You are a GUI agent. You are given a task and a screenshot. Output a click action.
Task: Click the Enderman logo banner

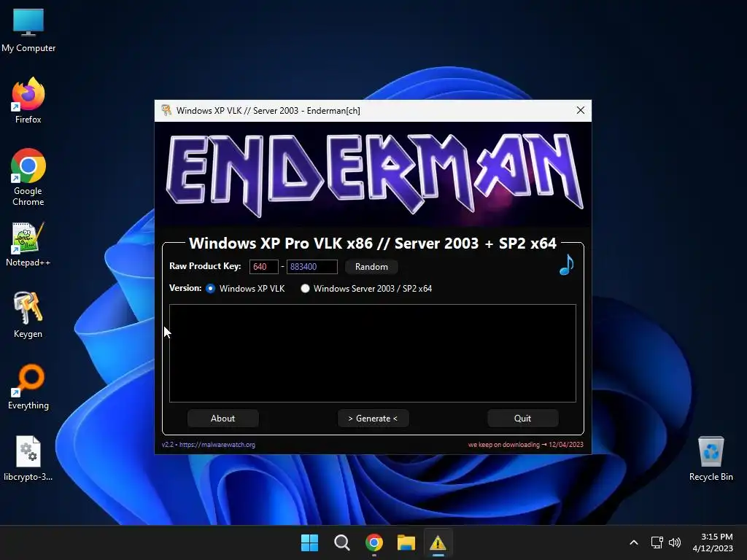(373, 174)
